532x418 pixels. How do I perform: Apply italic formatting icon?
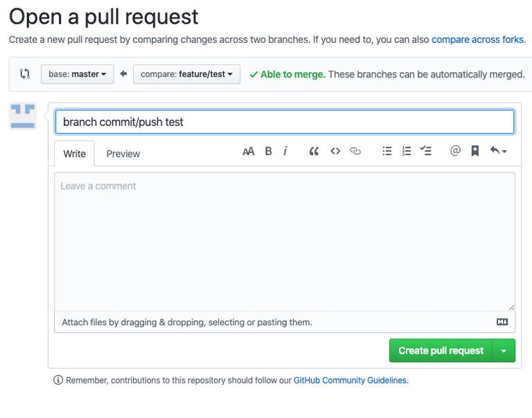[285, 151]
